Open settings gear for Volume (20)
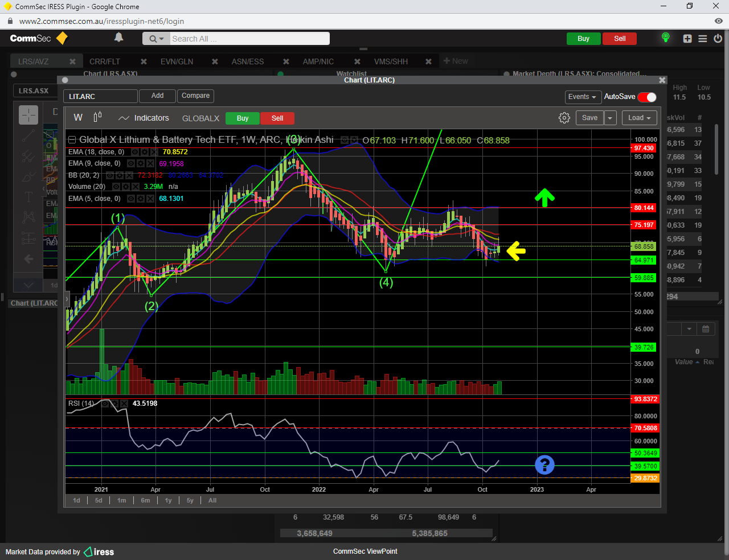This screenshot has width=729, height=560. 126,187
